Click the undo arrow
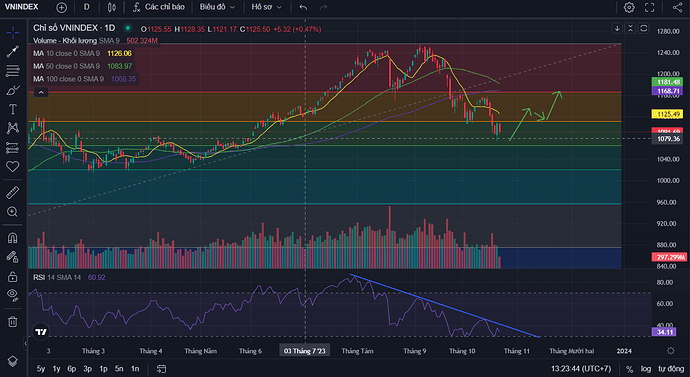The width and height of the screenshot is (690, 377). 303,7
